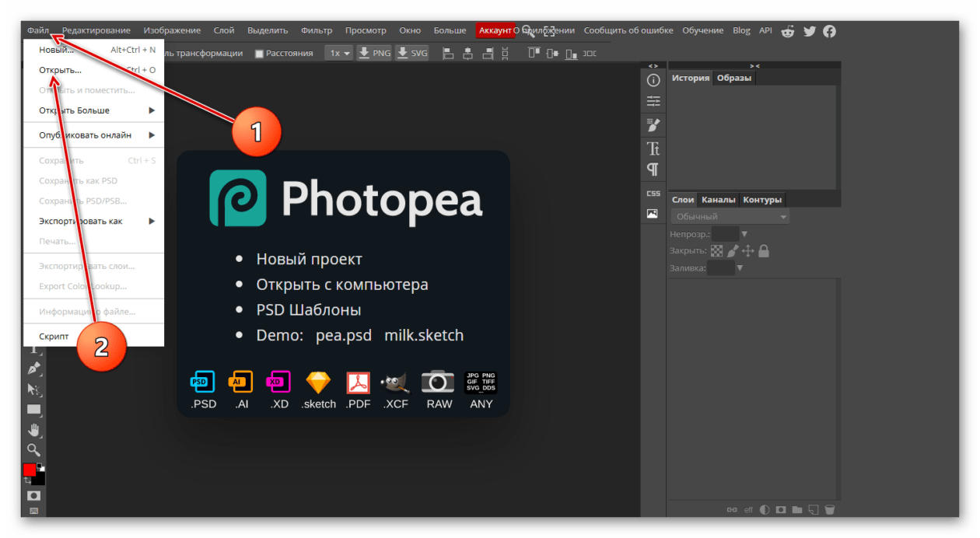This screenshot has width=980, height=538.
Task: Click the align left edges icon
Action: click(x=448, y=53)
